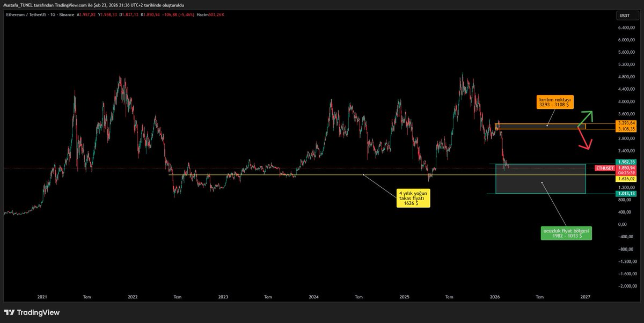Viewport: 644px width, 323px height.
Task: Select the 3.293,64 orange price label
Action: 626,123
